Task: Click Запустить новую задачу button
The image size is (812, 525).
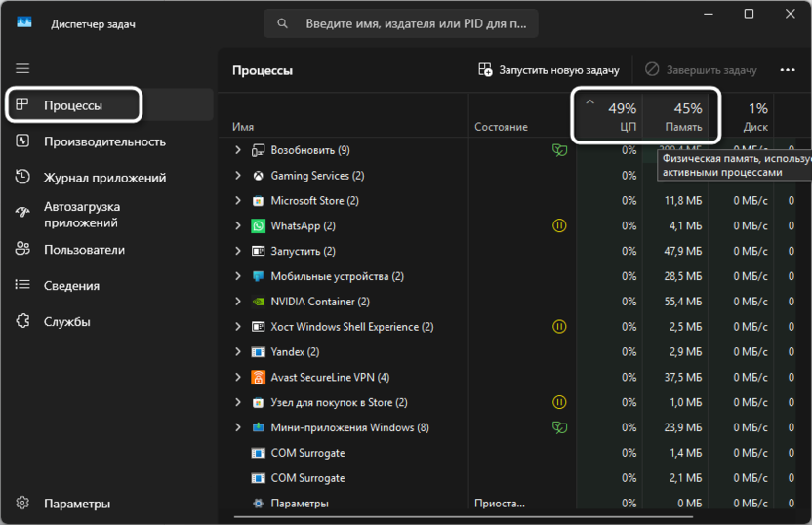Action: (549, 70)
